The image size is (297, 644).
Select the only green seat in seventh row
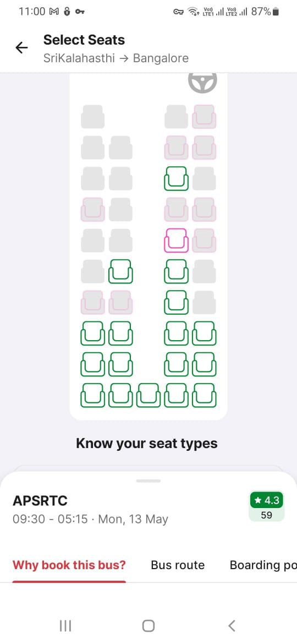point(177,302)
